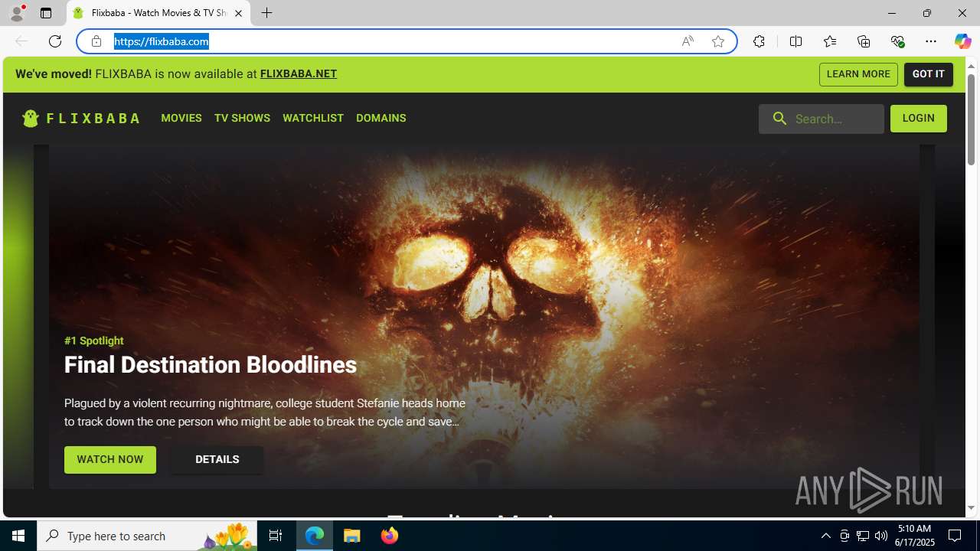This screenshot has height=551, width=980.
Task: Click the search magnifier icon
Action: click(x=779, y=119)
